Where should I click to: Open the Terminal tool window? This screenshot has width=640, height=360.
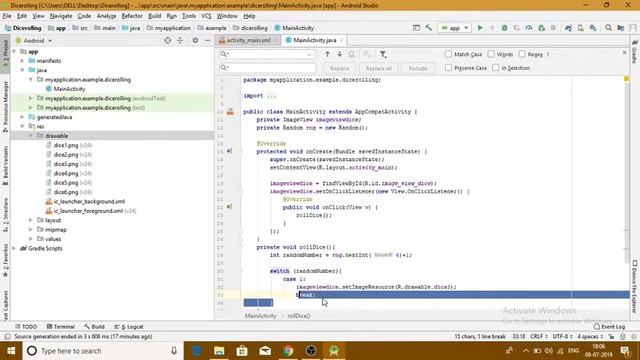coord(60,327)
